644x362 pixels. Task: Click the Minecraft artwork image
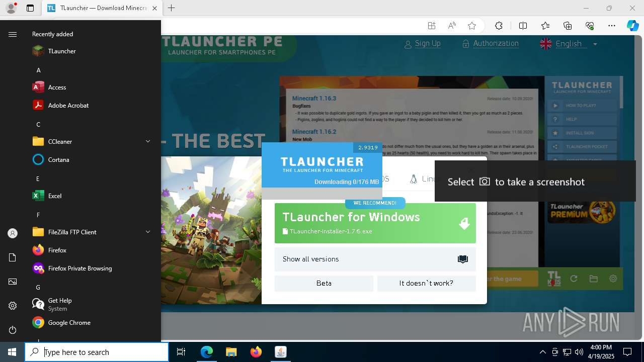click(211, 230)
